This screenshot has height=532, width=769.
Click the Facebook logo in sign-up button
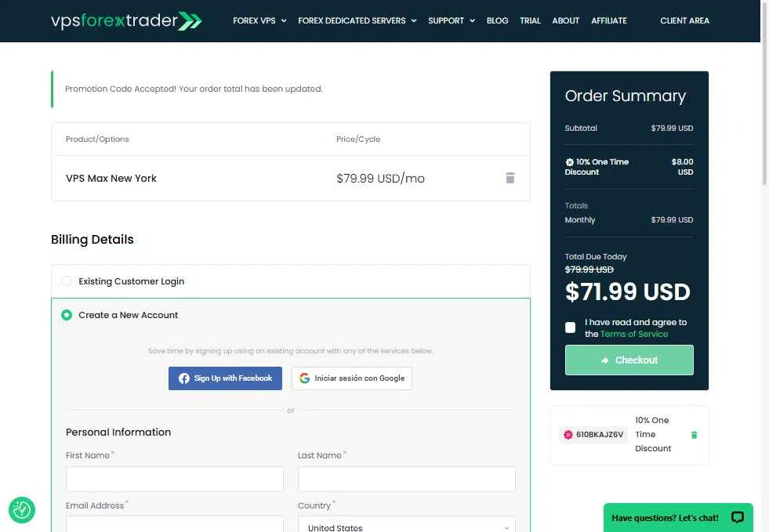click(184, 378)
